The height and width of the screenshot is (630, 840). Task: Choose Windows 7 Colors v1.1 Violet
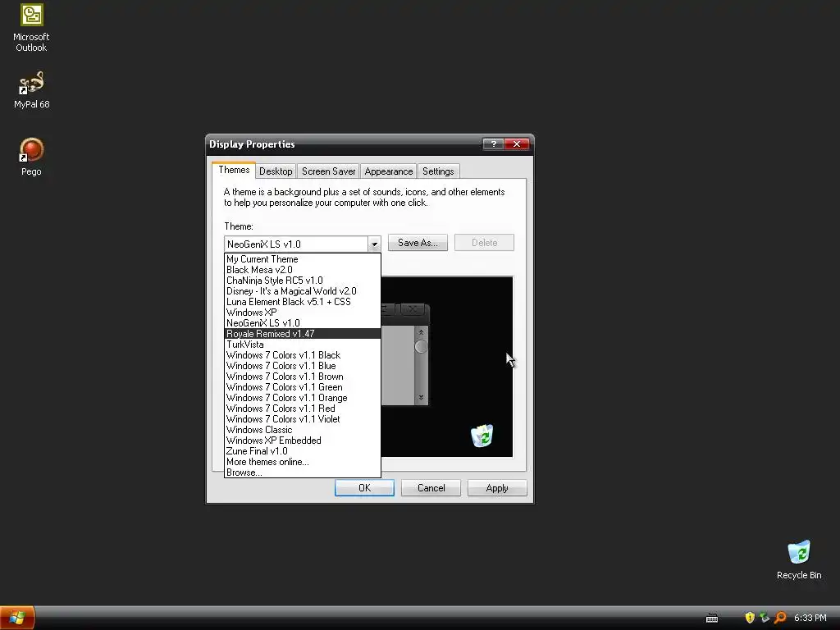coord(302,419)
